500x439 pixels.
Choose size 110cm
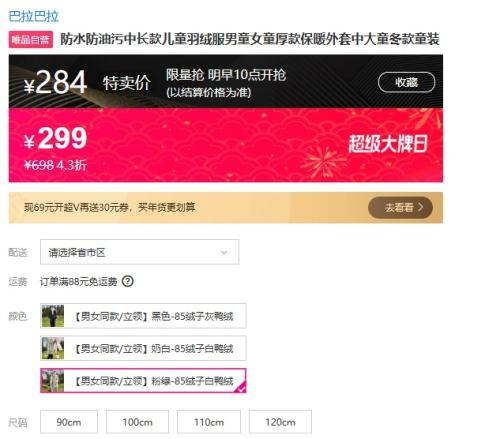(x=209, y=422)
